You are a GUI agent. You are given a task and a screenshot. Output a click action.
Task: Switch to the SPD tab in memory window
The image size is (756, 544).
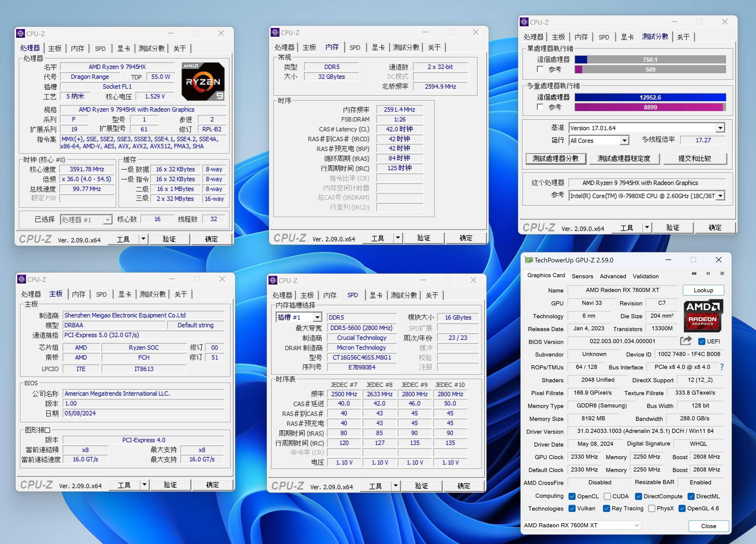click(355, 47)
